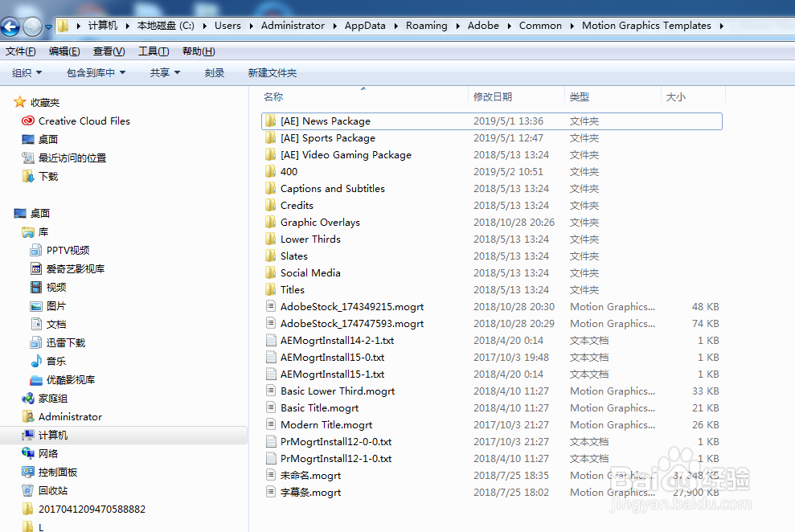Click the 新建文件夹 button
The width and height of the screenshot is (795, 532).
pos(273,73)
